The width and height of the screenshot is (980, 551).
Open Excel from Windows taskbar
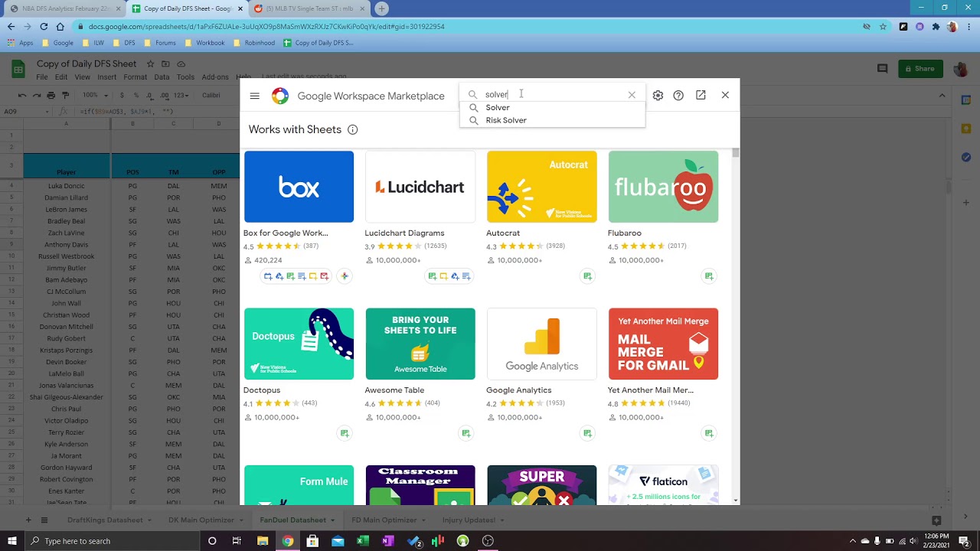pyautogui.click(x=363, y=541)
